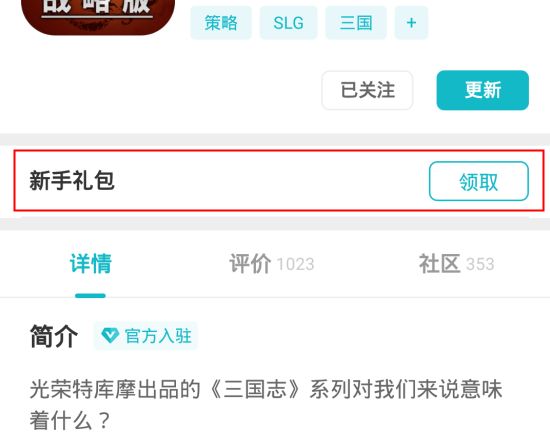The width and height of the screenshot is (550, 433).
Task: Select the 策略 genre tag
Action: [x=221, y=23]
